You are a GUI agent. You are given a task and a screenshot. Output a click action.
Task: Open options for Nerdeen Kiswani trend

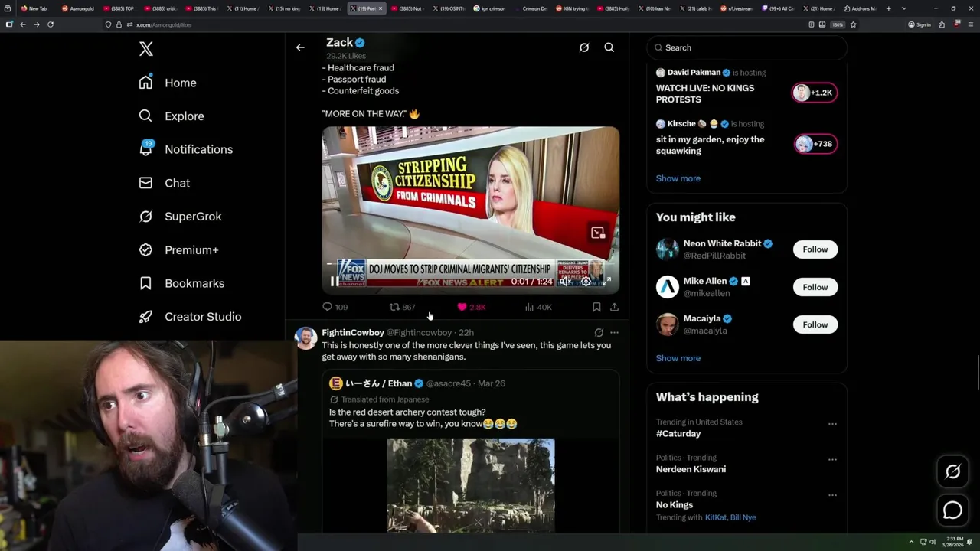832,459
